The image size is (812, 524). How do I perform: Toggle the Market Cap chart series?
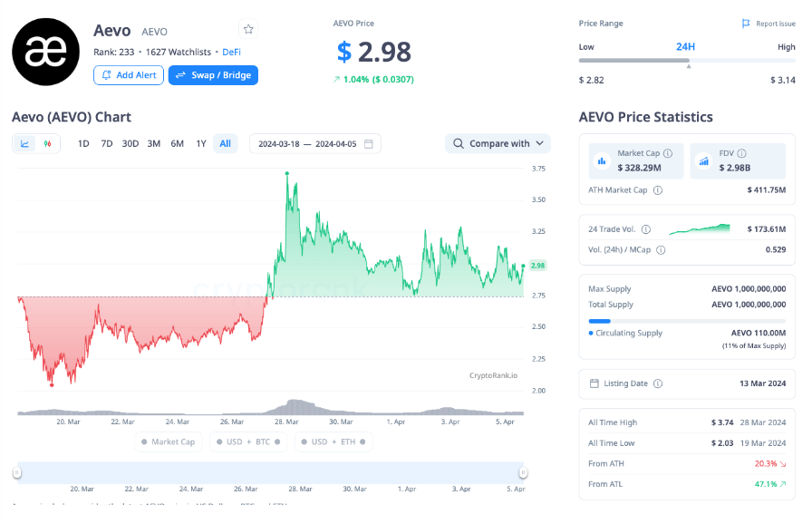coord(169,442)
